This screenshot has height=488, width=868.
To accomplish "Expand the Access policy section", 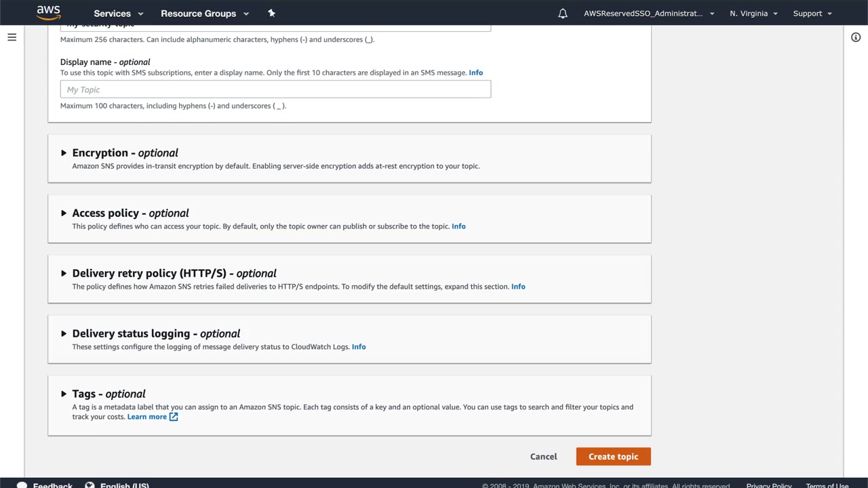I will point(64,213).
